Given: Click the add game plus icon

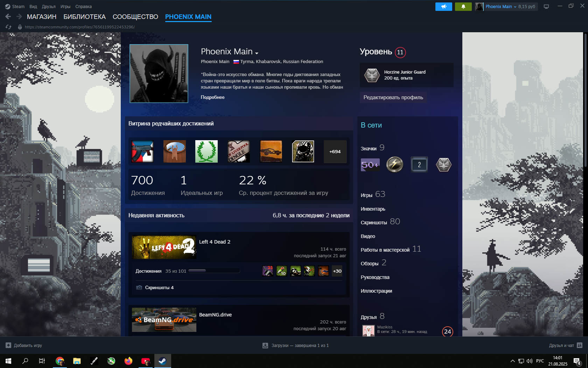Looking at the screenshot, I should click(8, 345).
